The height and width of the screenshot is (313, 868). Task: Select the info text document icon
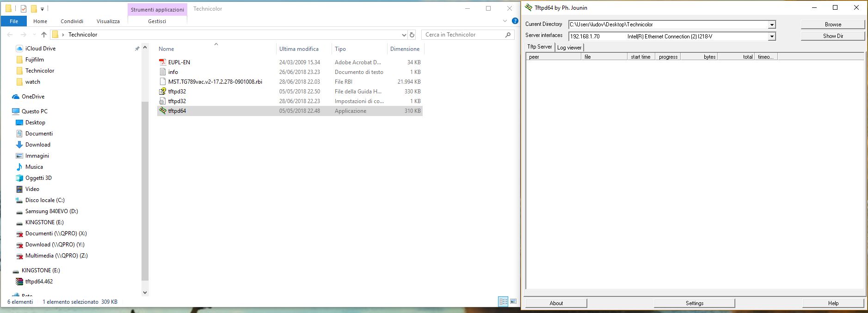pos(162,72)
